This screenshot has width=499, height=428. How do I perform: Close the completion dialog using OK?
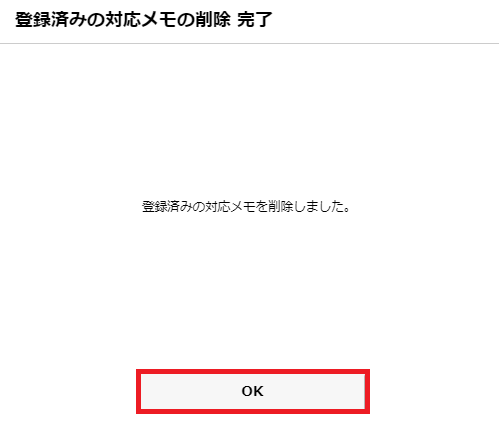[x=253, y=391]
